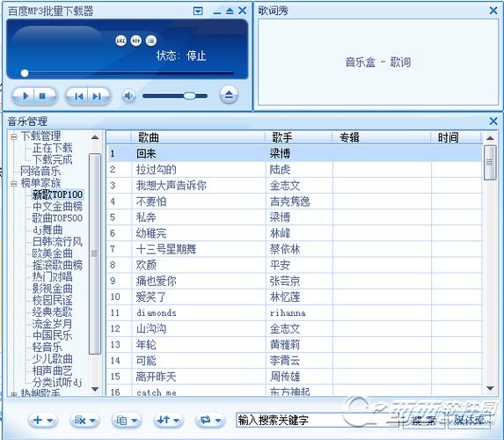Open the repeat mode dropdown button

[210, 420]
